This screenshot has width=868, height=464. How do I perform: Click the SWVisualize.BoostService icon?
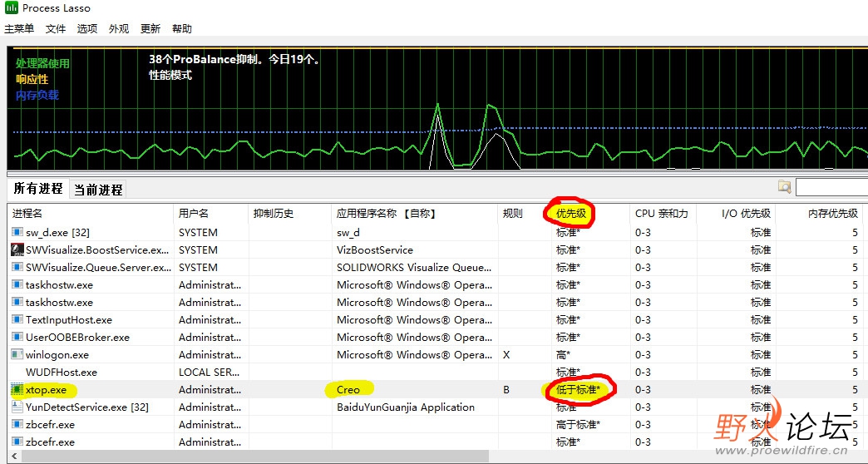(x=17, y=249)
